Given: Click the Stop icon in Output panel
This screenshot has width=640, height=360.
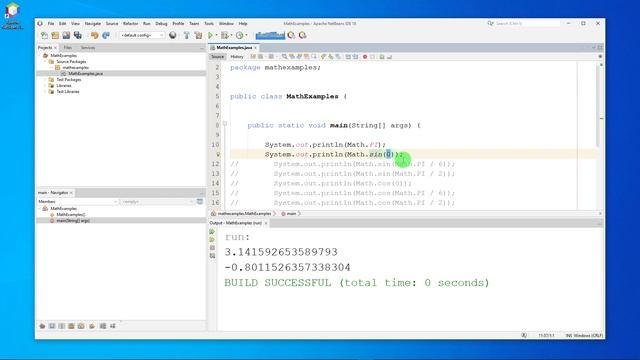Looking at the screenshot, I should [212, 248].
